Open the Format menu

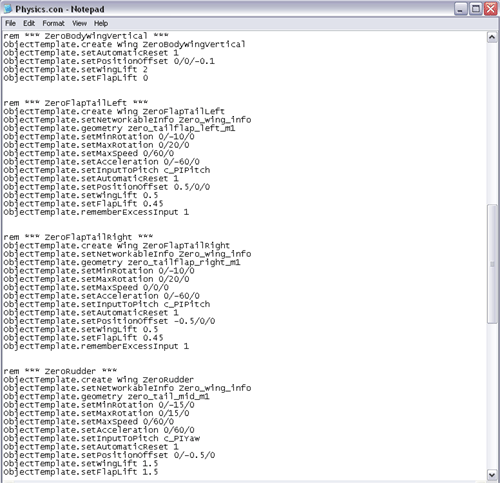point(53,23)
